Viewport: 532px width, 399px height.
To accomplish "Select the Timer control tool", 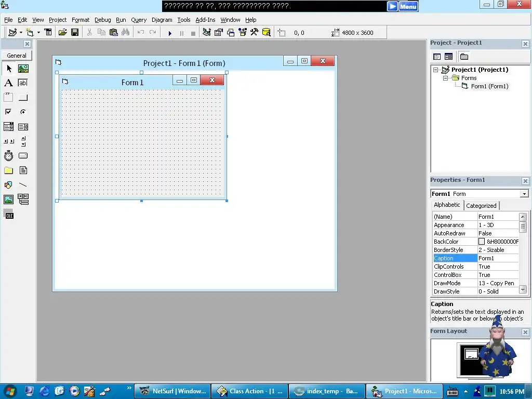I will [x=9, y=156].
